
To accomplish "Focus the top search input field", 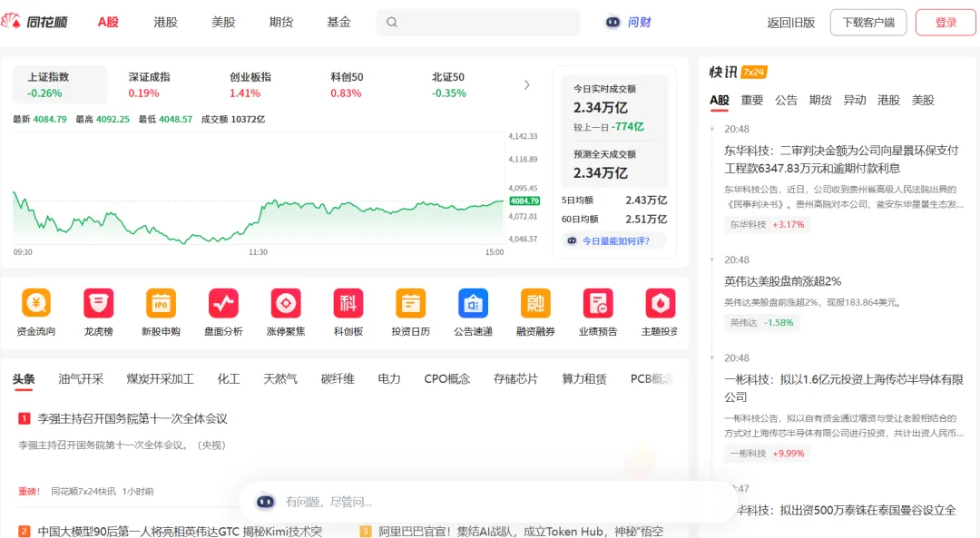I will click(478, 23).
